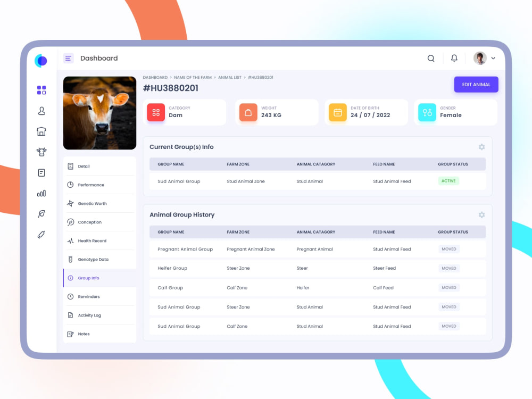The height and width of the screenshot is (399, 532).
Task: Click the yellow Date of Birth calendar icon
Action: pyautogui.click(x=338, y=112)
